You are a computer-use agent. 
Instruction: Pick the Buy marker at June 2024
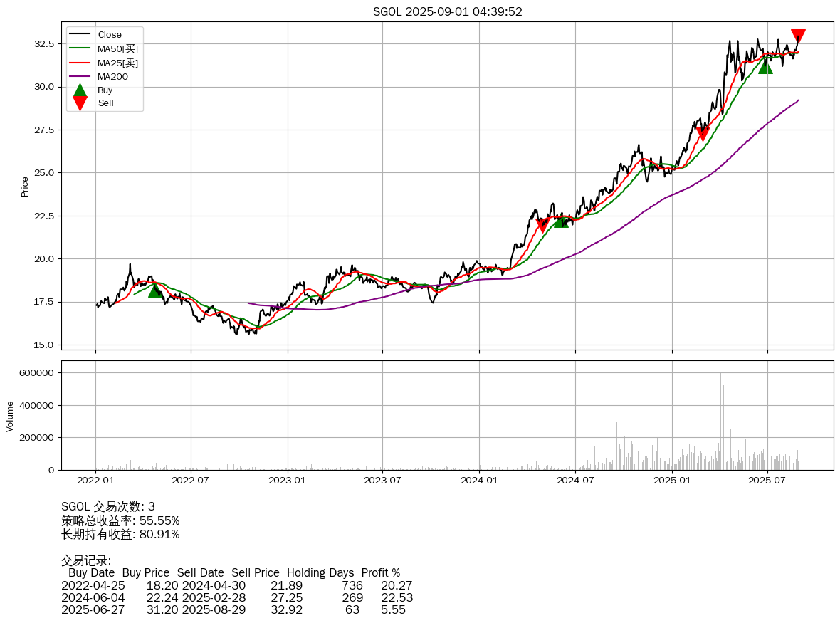561,221
